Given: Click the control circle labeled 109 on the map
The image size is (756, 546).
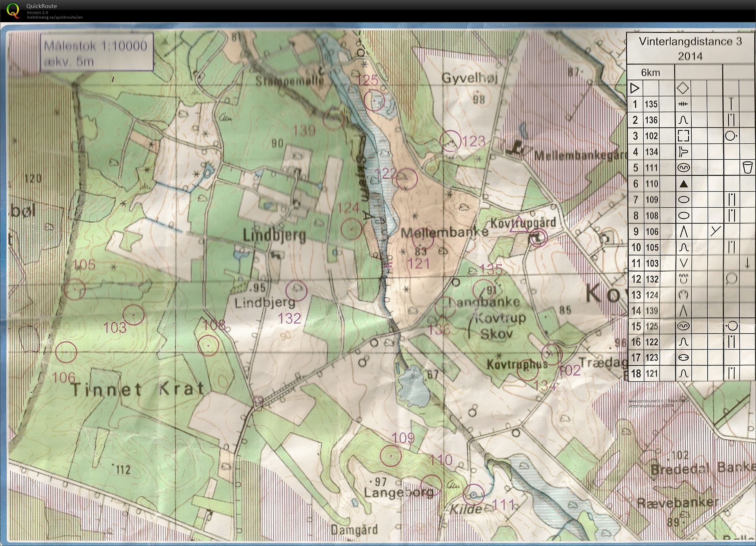Looking at the screenshot, I should click(x=391, y=456).
